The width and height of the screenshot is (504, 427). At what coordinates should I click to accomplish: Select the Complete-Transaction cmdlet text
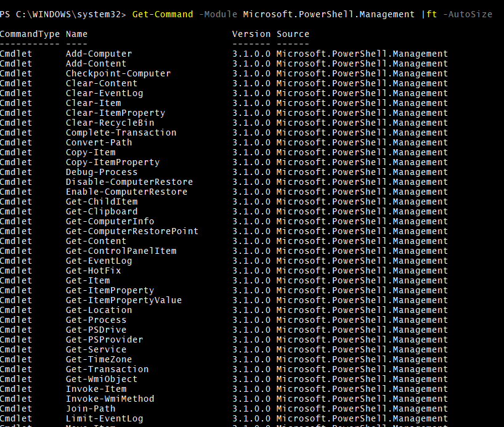coord(121,132)
